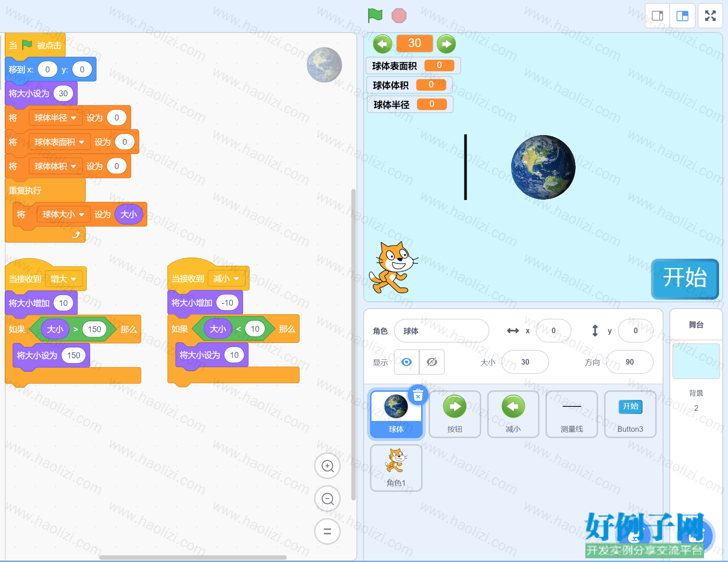The image size is (728, 562).
Task: Switch to small stage layout
Action: point(657,16)
